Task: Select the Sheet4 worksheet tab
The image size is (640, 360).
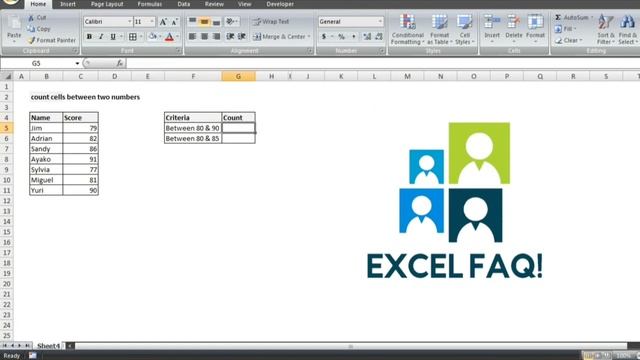Action: 49,346
